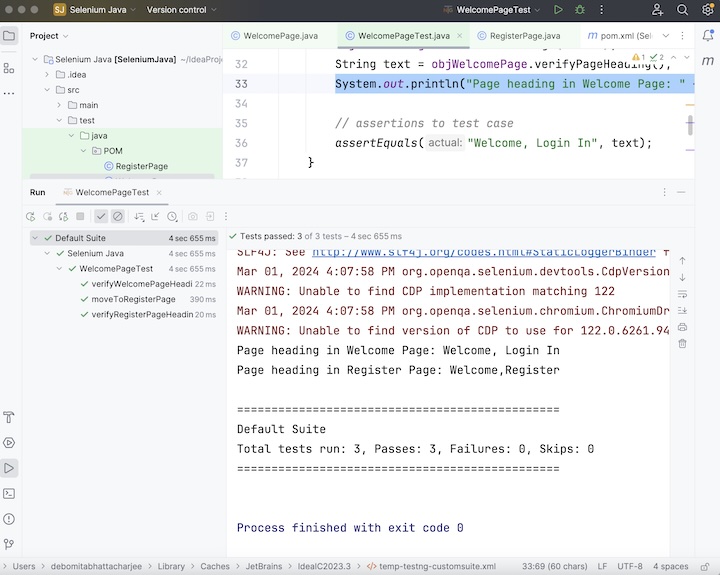Open the Build hammer tool window

pos(9,417)
